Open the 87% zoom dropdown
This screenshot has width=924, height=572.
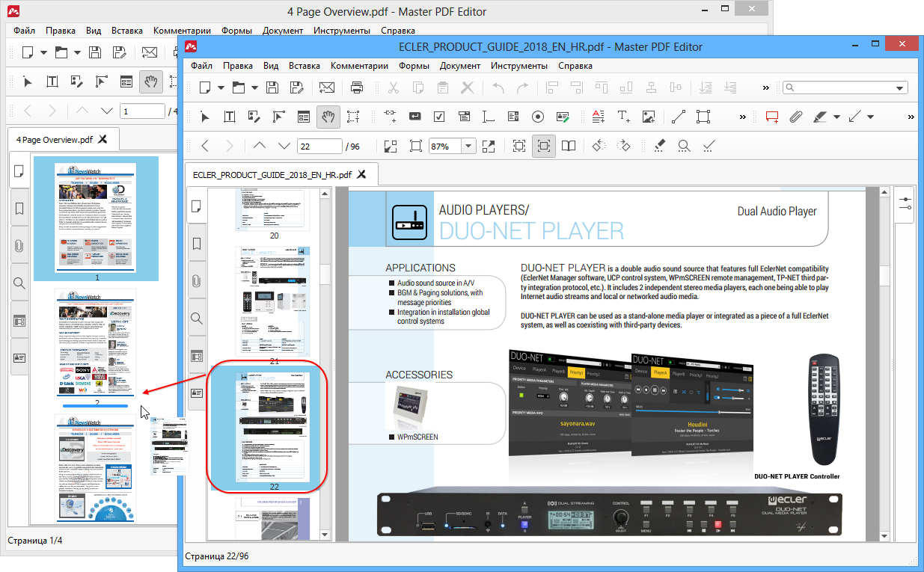tap(469, 146)
